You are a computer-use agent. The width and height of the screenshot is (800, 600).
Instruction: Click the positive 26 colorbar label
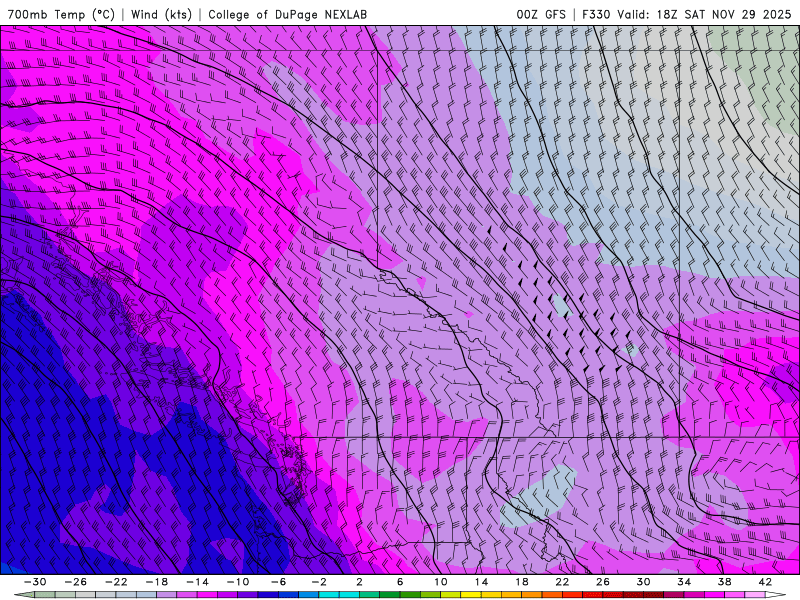pyautogui.click(x=603, y=582)
